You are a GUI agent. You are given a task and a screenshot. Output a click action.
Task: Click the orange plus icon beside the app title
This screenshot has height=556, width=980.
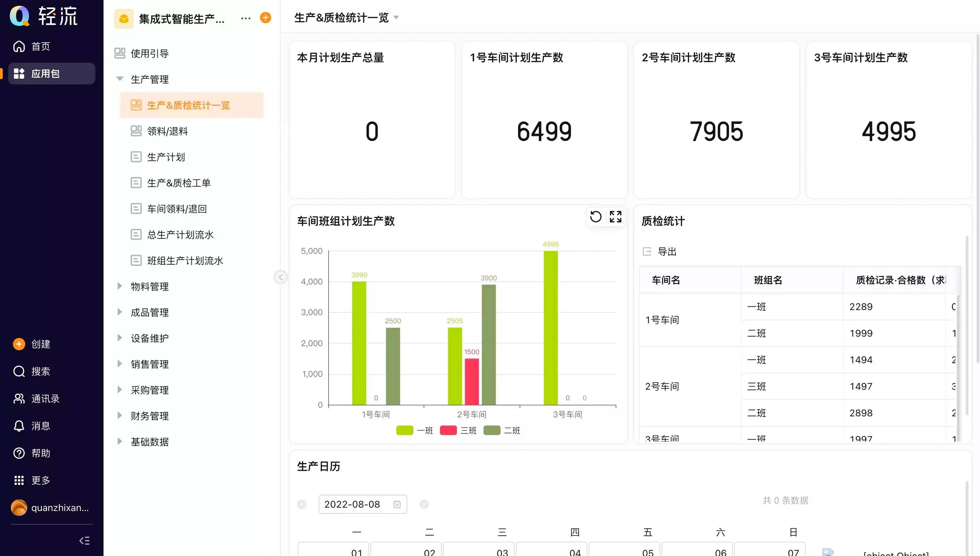coord(265,18)
